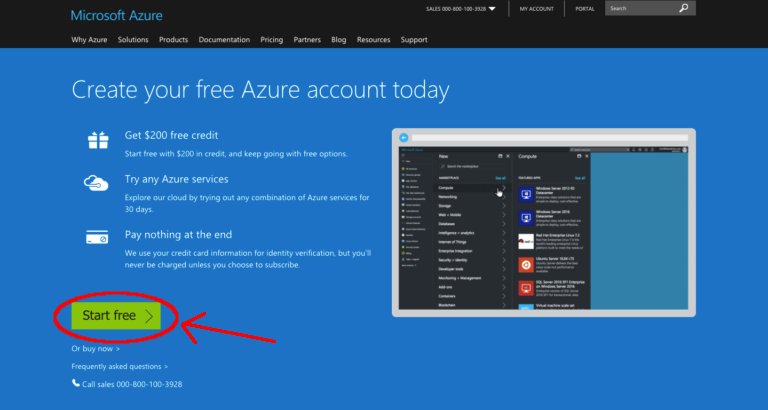Click the gift box icon
Image resolution: width=768 pixels, height=410 pixels.
98,140
